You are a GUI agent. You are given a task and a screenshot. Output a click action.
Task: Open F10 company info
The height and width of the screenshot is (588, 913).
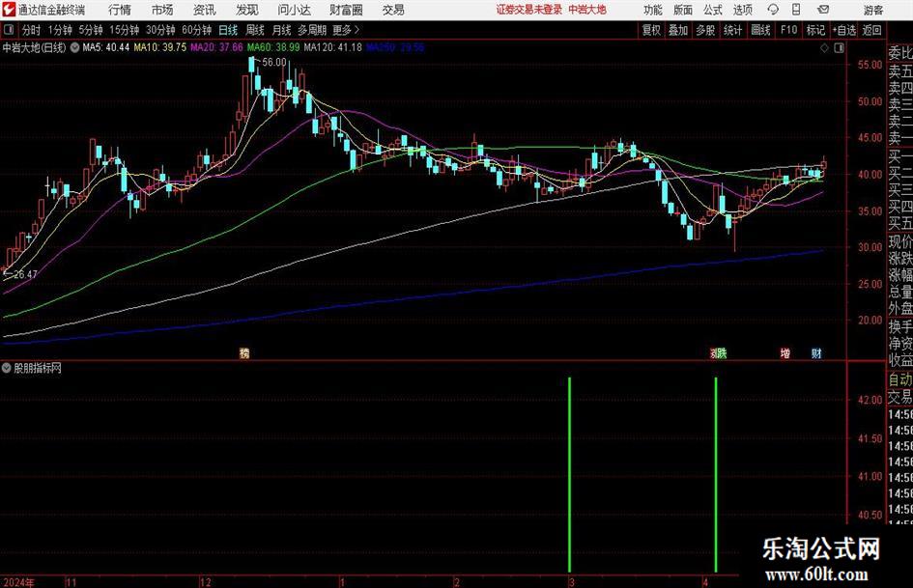coord(789,30)
